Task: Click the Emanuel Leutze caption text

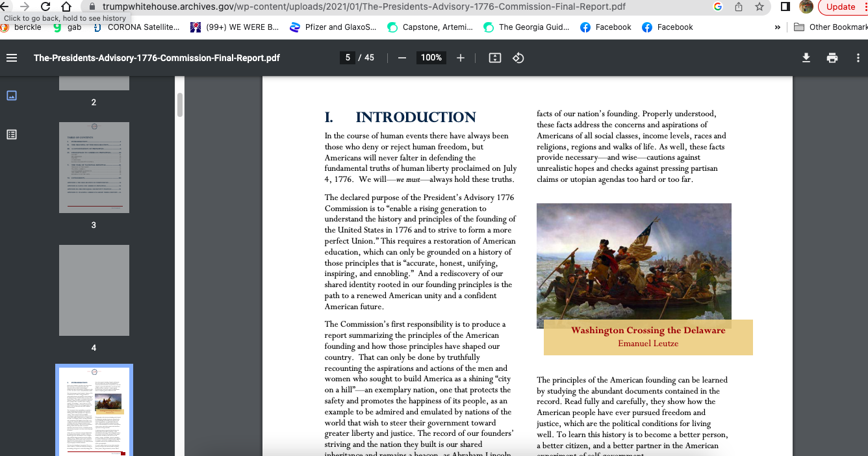Action: click(648, 344)
